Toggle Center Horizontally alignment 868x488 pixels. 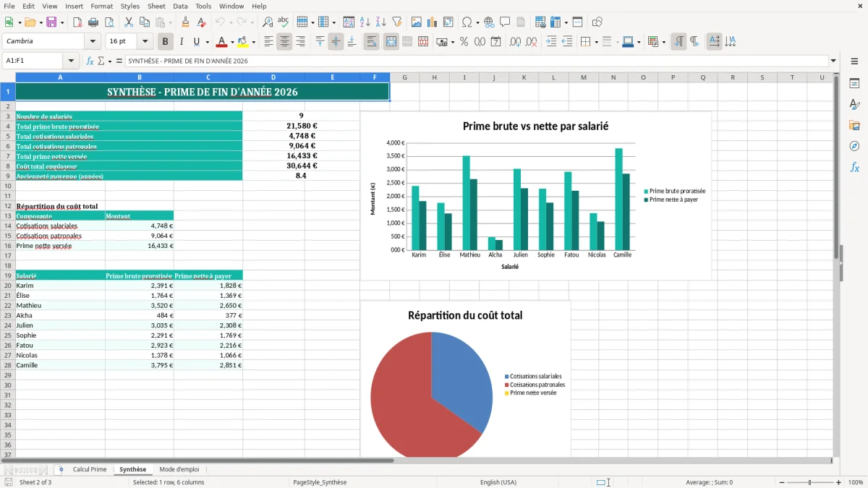284,42
